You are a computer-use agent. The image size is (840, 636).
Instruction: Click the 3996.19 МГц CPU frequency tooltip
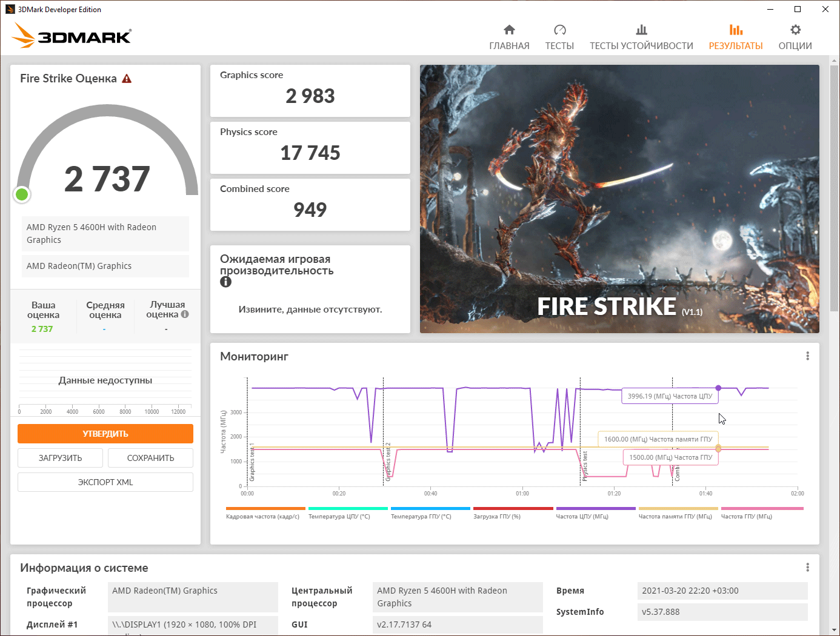tap(670, 396)
